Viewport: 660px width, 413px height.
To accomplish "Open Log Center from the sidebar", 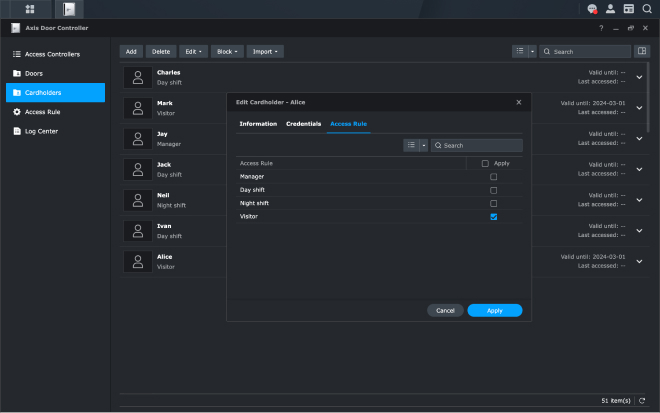I will tap(42, 131).
